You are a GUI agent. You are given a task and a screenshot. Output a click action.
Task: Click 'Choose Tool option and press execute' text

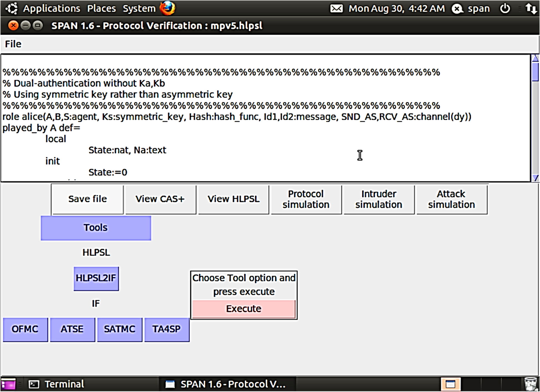tap(244, 285)
